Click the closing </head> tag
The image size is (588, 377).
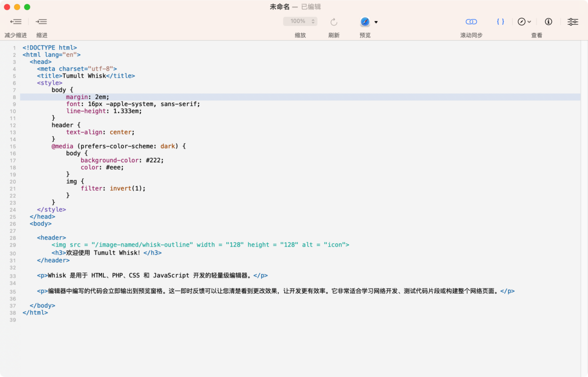(x=42, y=216)
